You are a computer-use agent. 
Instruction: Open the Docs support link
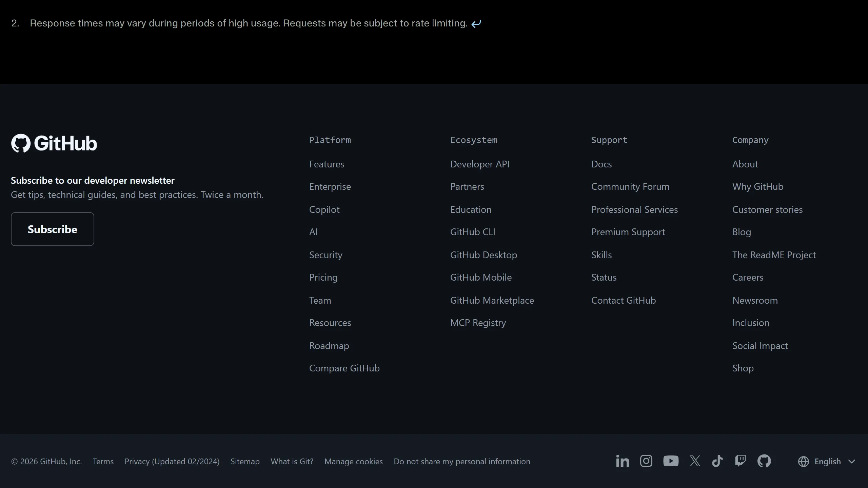601,164
